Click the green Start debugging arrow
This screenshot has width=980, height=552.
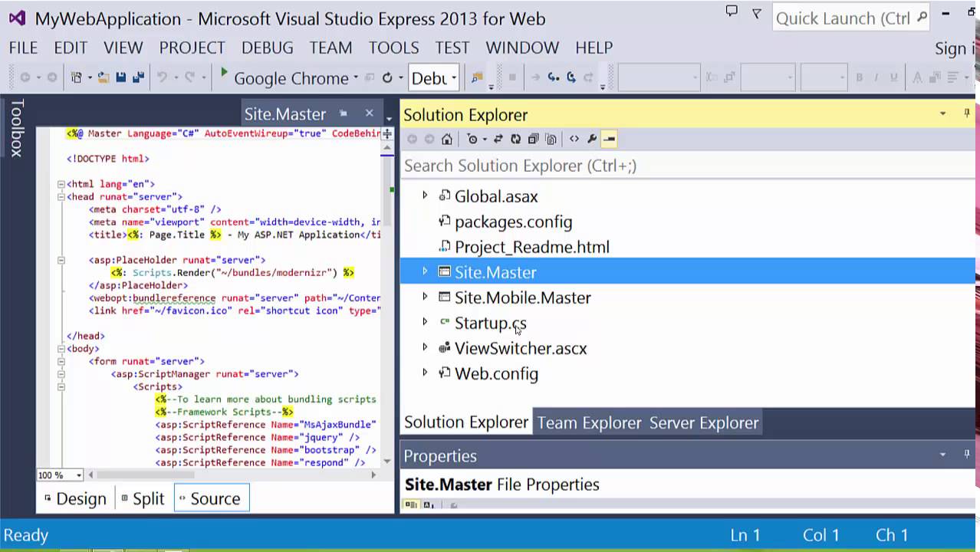224,74
